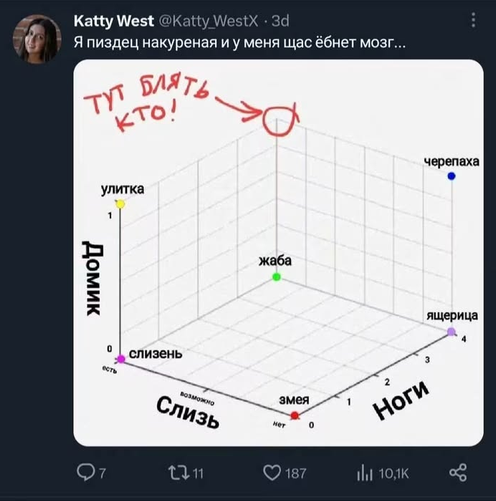496x501 pixels.
Task: Click the share icon
Action: click(458, 472)
